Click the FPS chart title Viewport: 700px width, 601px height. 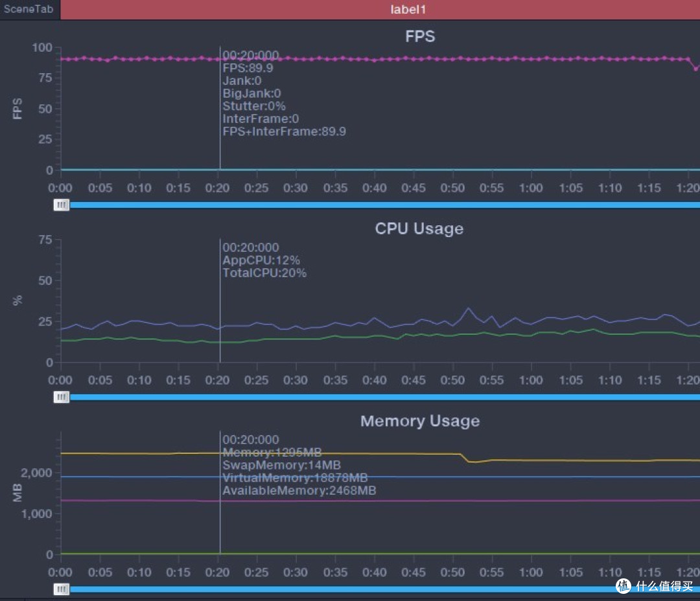click(419, 36)
